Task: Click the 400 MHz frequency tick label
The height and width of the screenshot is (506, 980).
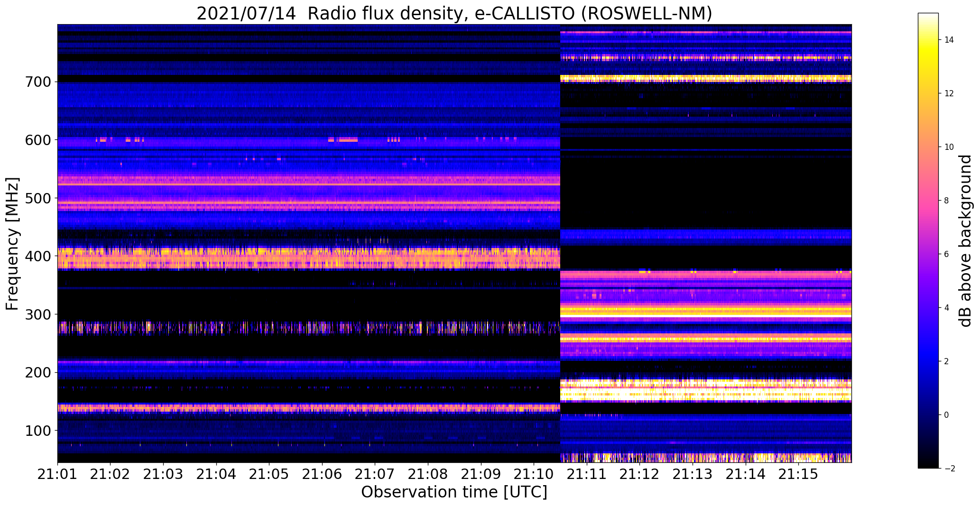Action: coord(38,256)
